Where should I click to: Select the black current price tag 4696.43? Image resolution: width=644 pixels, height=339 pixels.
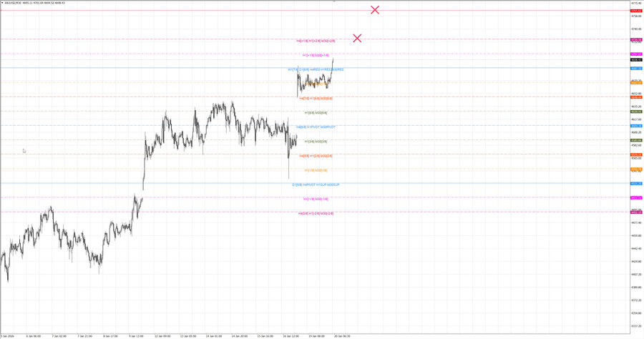click(x=635, y=60)
